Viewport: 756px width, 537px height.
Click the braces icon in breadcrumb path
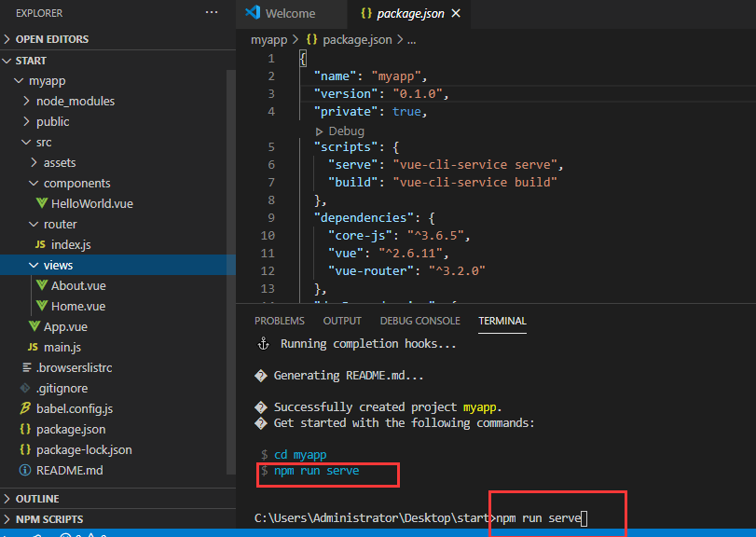(312, 39)
